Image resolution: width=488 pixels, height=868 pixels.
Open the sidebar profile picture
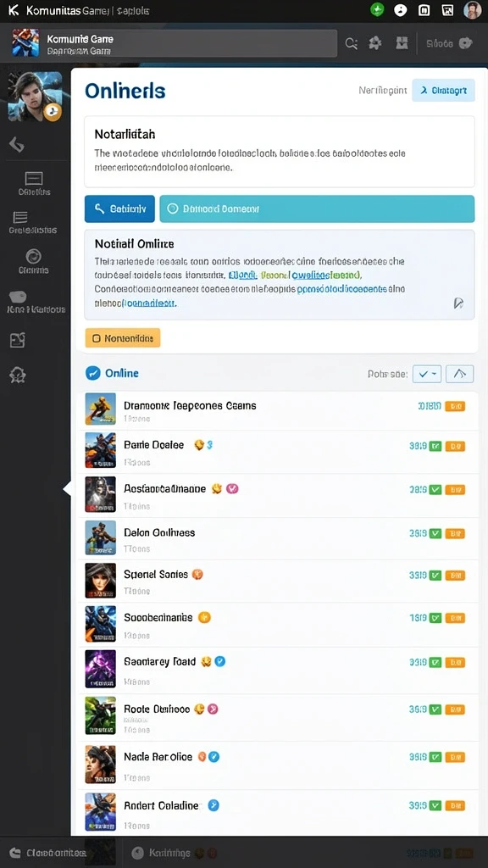[35, 97]
